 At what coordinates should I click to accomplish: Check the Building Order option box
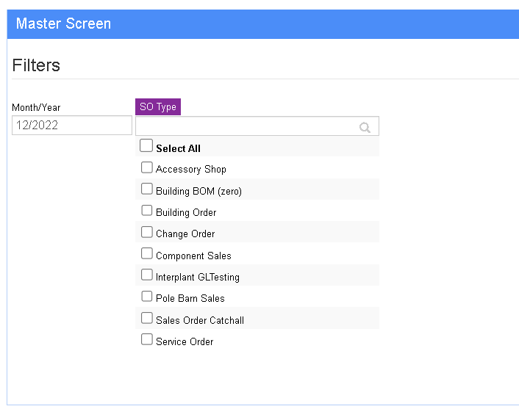click(x=146, y=210)
